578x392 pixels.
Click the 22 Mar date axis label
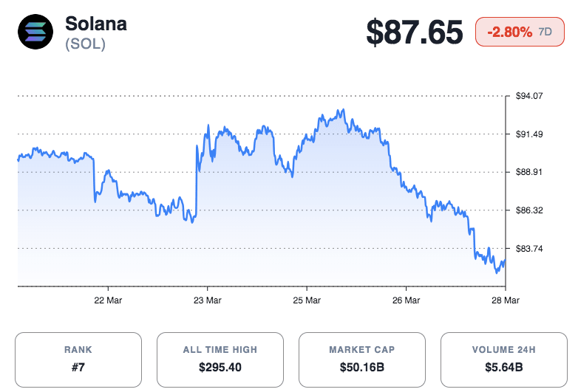click(x=109, y=300)
